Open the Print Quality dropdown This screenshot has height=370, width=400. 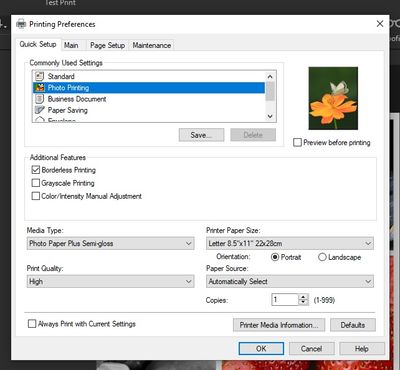110,281
